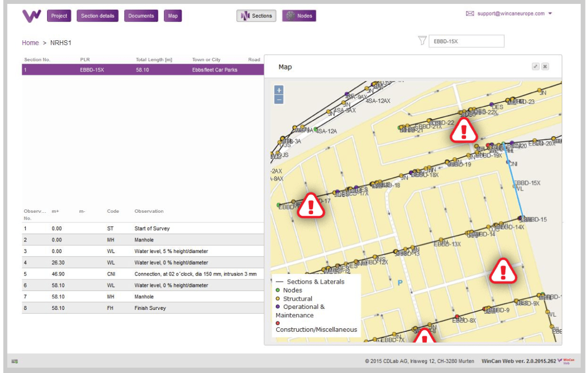Close the Map panel
The image size is (588, 373).
point(545,66)
